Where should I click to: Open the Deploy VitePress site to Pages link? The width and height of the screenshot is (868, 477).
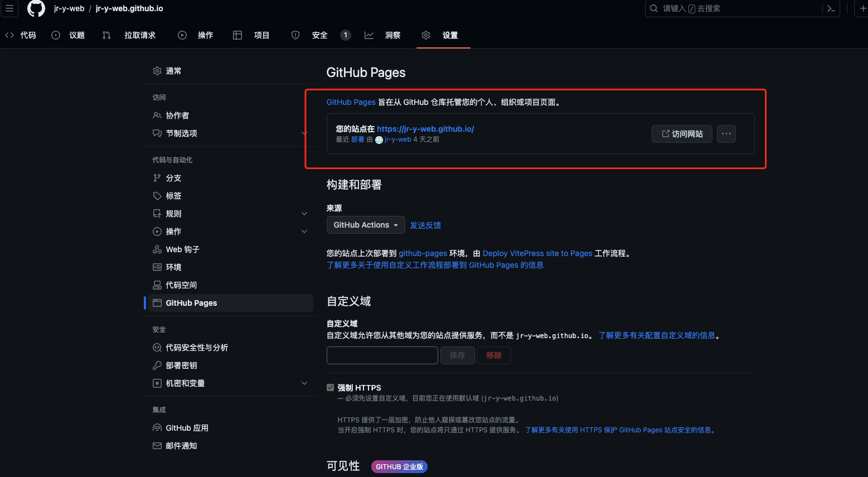(x=537, y=253)
